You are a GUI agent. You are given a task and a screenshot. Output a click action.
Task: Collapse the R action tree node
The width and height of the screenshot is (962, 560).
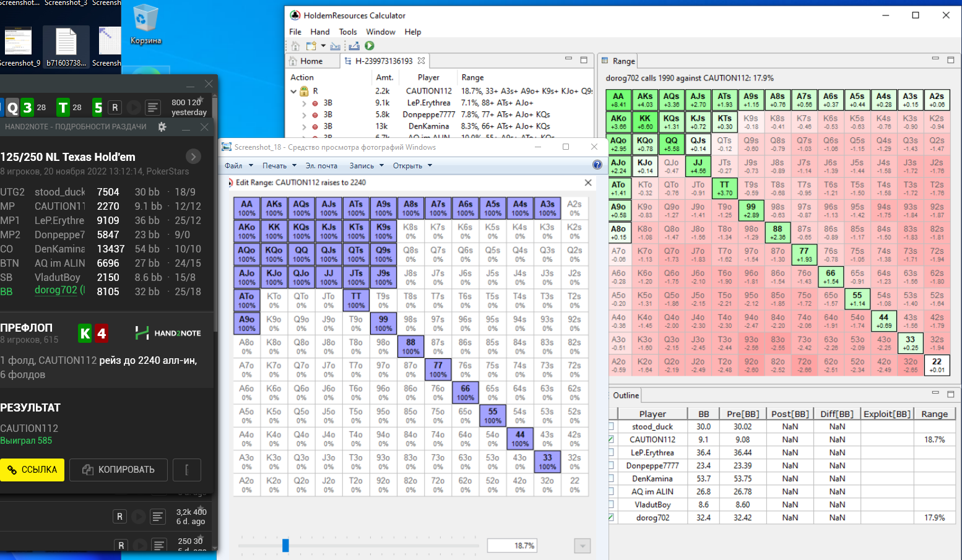[x=293, y=91]
